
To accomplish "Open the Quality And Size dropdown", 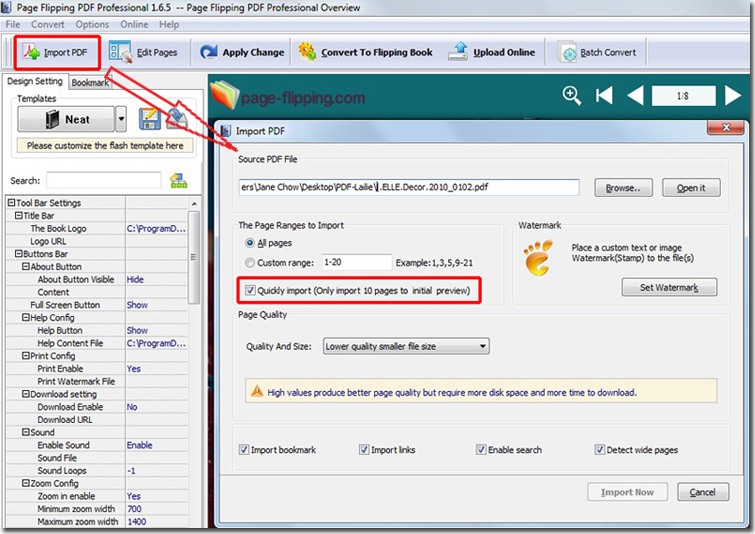I will [406, 346].
